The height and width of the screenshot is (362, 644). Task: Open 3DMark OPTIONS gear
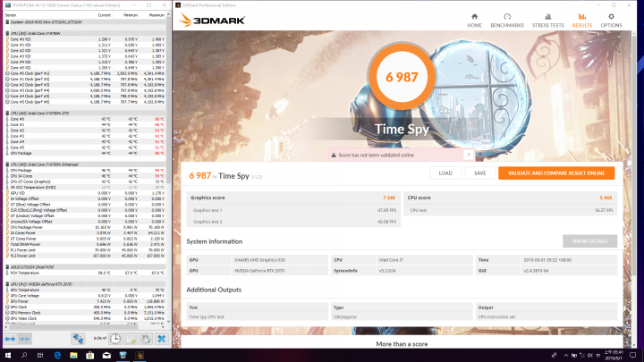(611, 20)
